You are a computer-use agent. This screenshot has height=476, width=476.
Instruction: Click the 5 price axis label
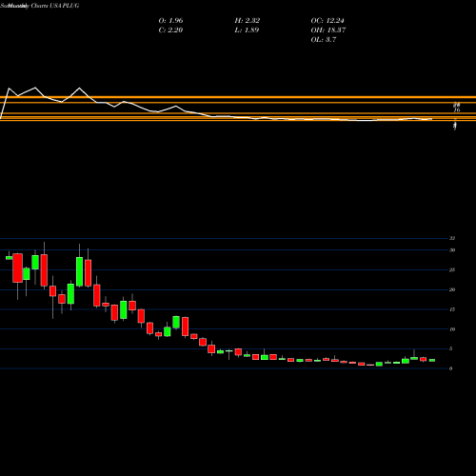450,348
